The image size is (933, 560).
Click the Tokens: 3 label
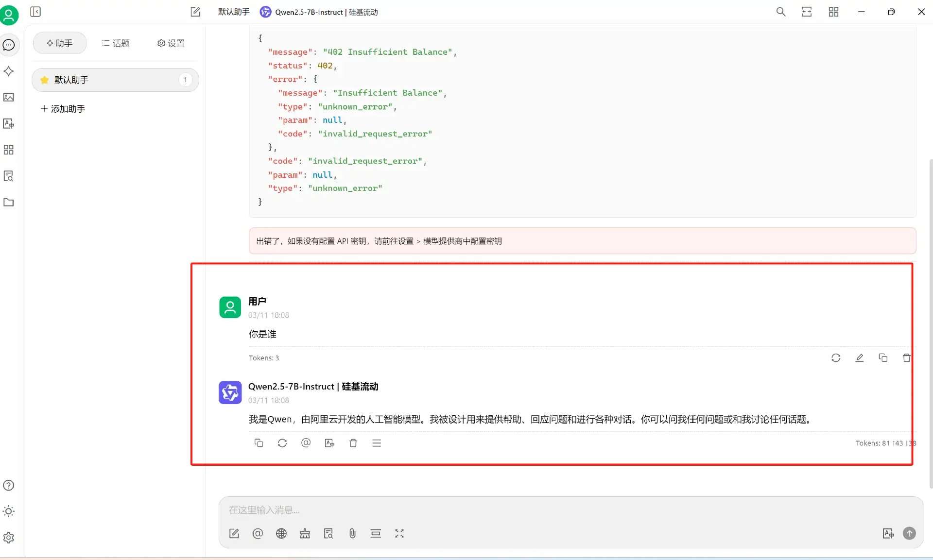coord(264,358)
